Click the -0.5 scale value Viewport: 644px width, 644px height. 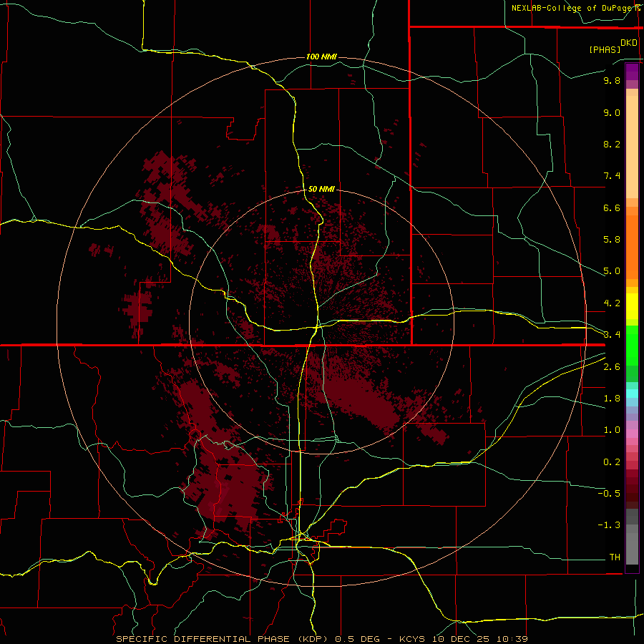point(609,494)
